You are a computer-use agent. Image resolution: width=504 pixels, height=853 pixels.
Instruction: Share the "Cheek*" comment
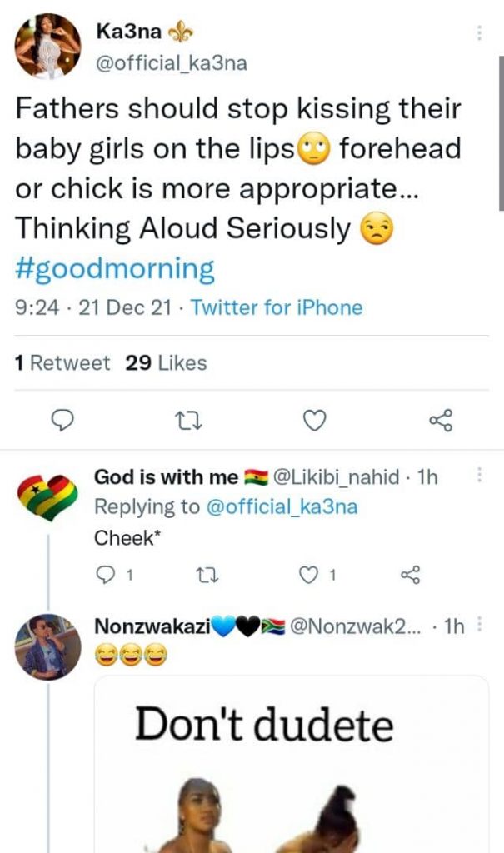[410, 574]
